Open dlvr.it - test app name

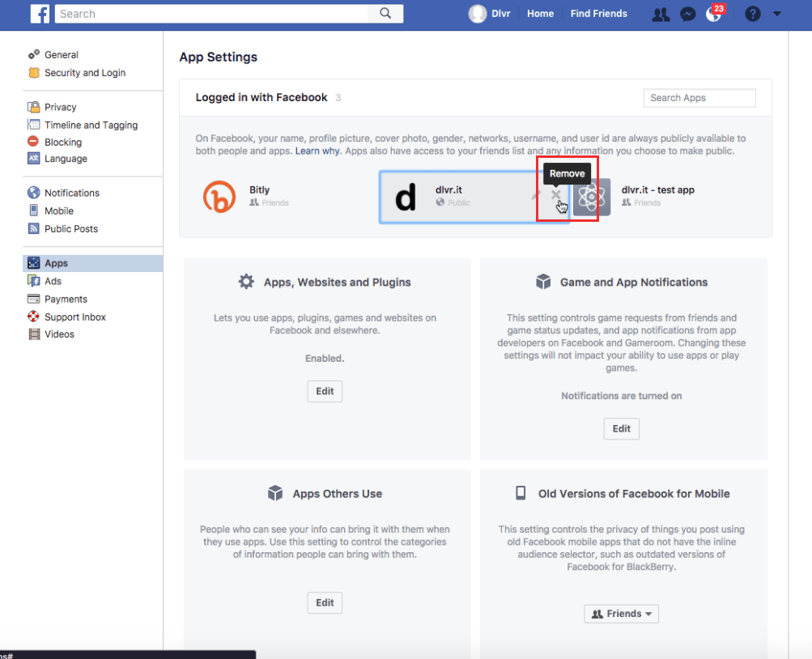657,190
